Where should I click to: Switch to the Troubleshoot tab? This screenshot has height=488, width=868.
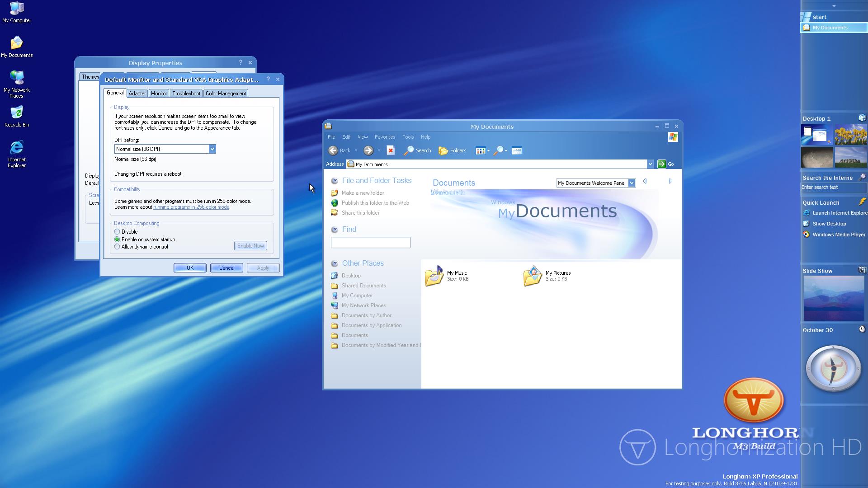click(186, 94)
